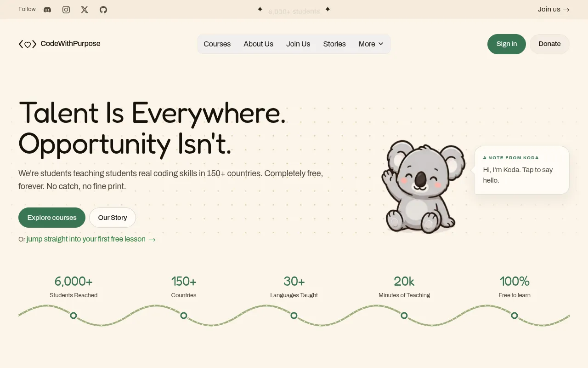Click the 100% statistic value
This screenshot has height=368, width=588.
click(514, 281)
